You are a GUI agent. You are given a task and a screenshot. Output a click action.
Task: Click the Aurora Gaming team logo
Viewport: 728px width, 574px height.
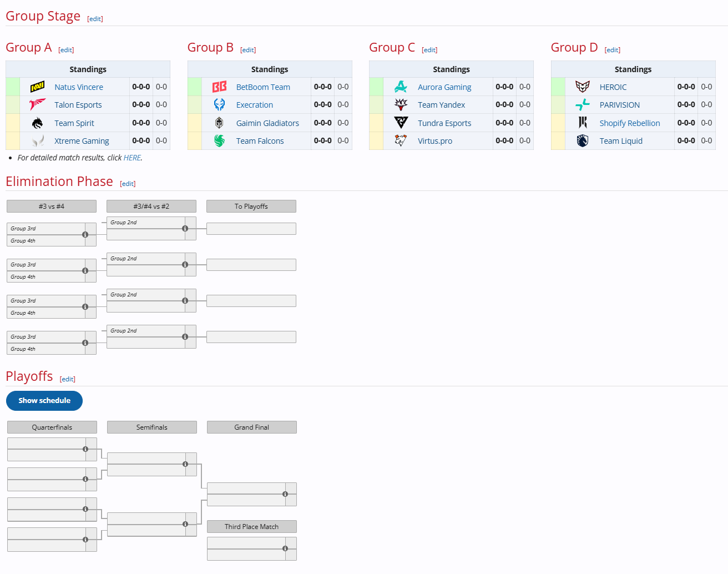point(401,87)
